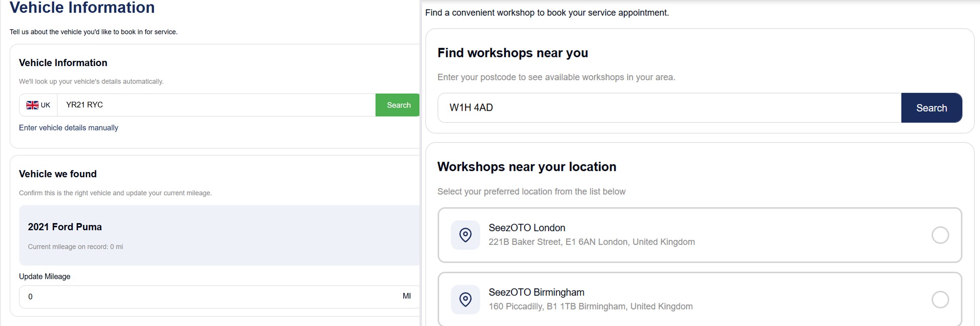Click the Update Mileage label
The height and width of the screenshot is (326, 980).
[45, 277]
